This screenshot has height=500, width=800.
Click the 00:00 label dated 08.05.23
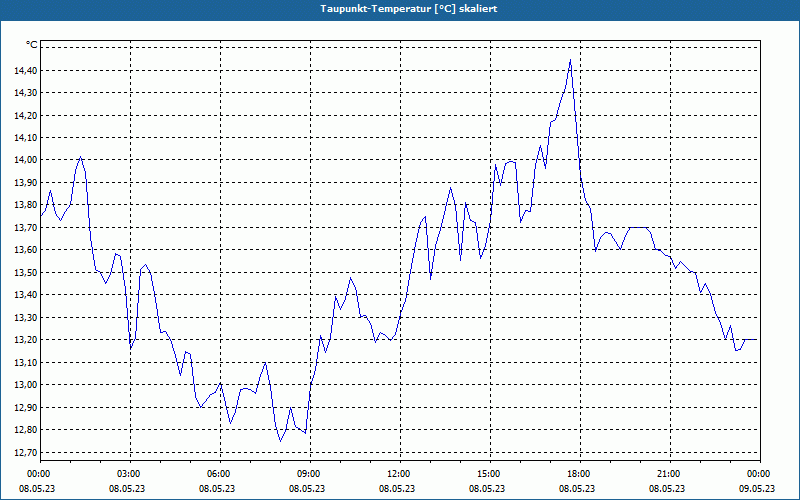pyautogui.click(x=39, y=474)
